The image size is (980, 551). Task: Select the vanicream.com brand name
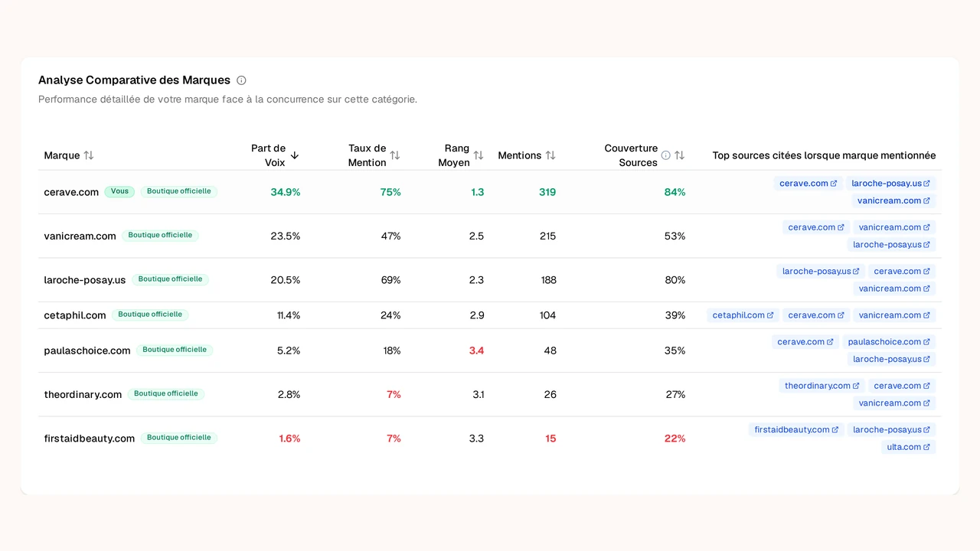(x=80, y=236)
